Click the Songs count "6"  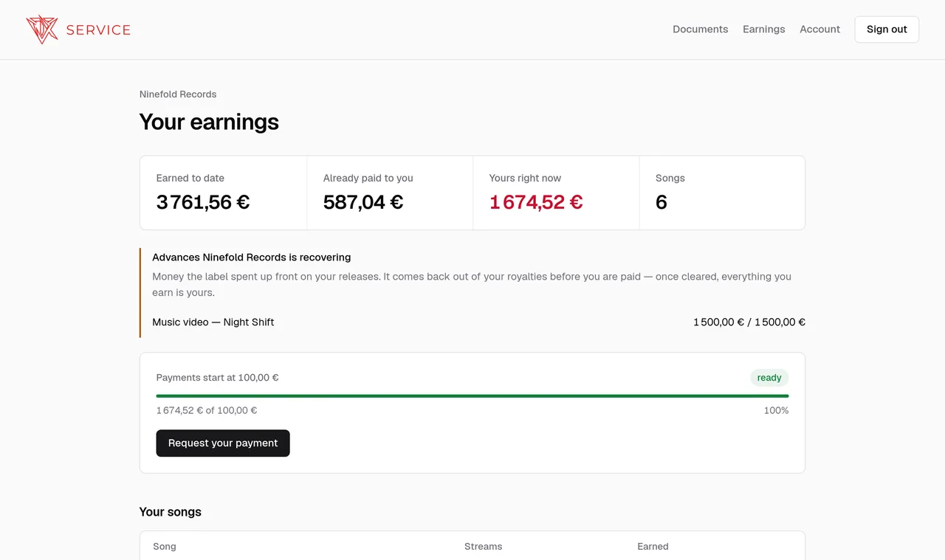click(x=661, y=202)
